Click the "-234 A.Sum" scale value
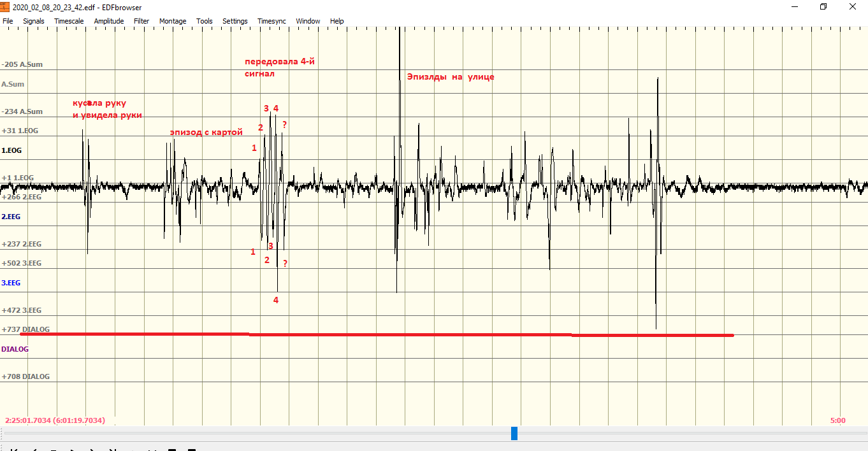Screen dimensions: 868x451 click(x=22, y=111)
